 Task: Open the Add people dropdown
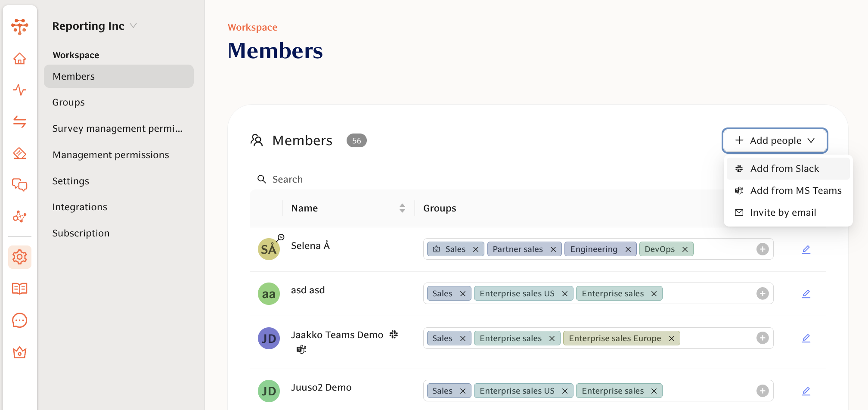[775, 140]
